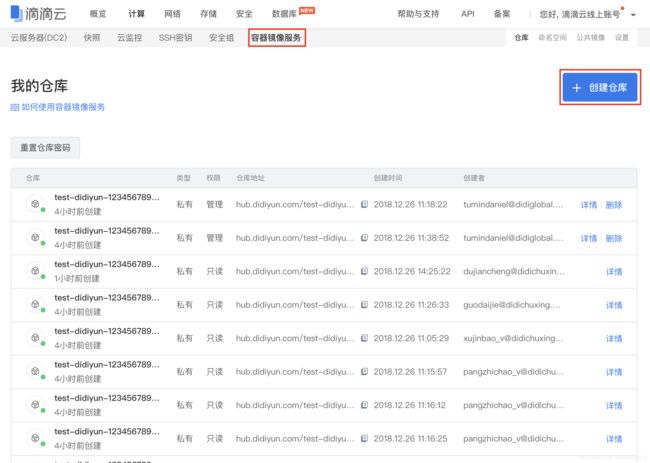
Task: Click the 创建时间 column header
Action: 388,178
